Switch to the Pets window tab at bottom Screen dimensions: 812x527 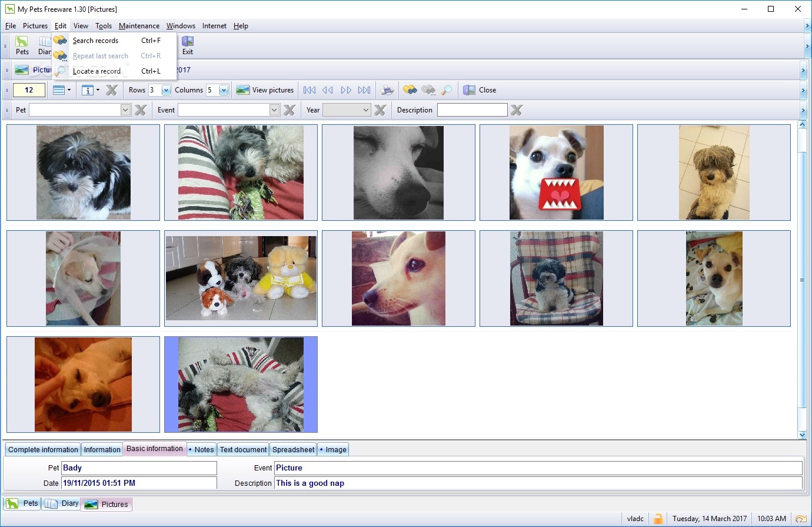[x=22, y=503]
